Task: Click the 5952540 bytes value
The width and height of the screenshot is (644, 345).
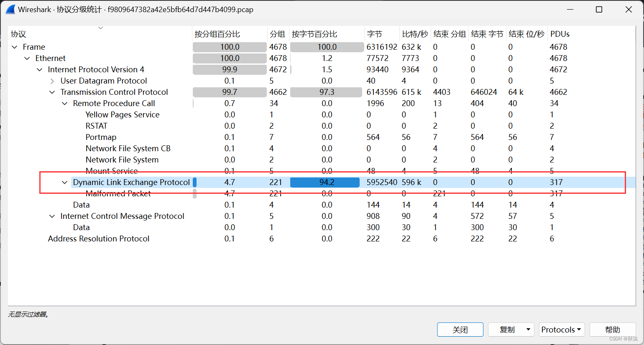Action: (x=382, y=183)
